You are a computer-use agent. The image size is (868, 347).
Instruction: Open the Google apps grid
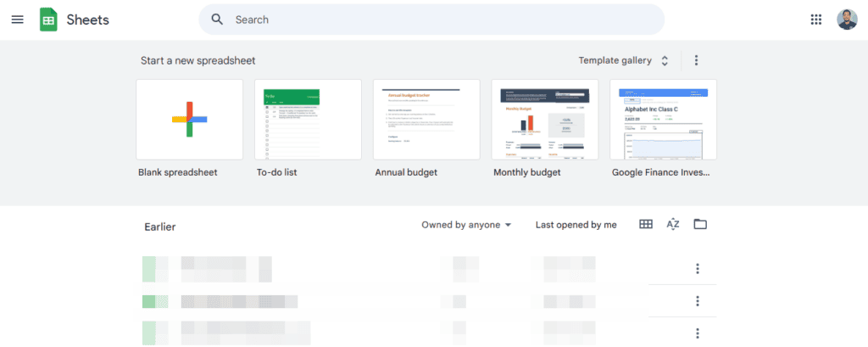point(816,20)
